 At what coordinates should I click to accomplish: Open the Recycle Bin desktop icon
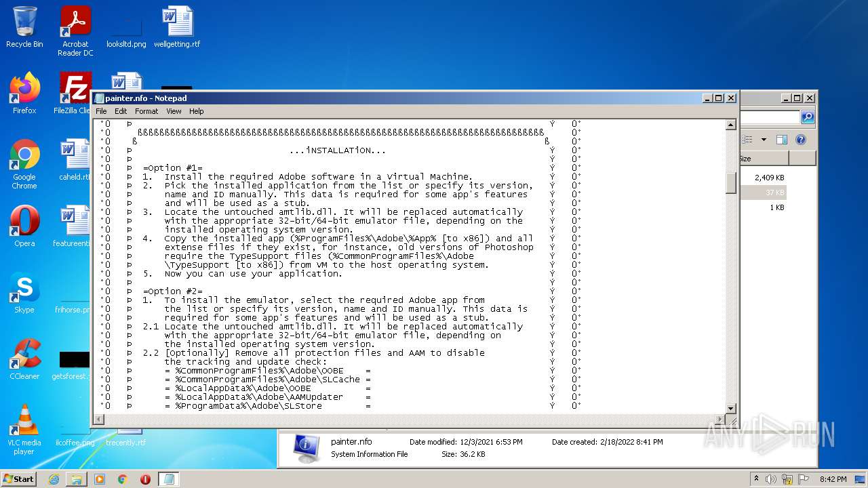point(24,27)
